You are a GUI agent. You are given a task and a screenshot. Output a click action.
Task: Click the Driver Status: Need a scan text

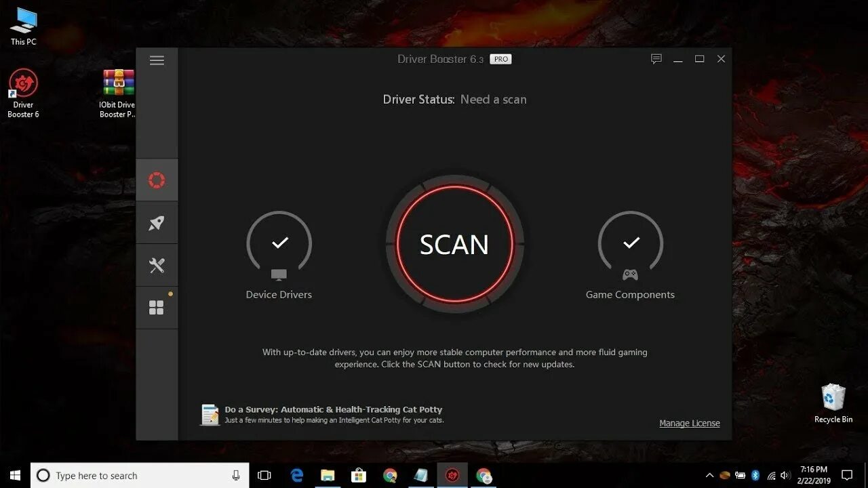[454, 100]
